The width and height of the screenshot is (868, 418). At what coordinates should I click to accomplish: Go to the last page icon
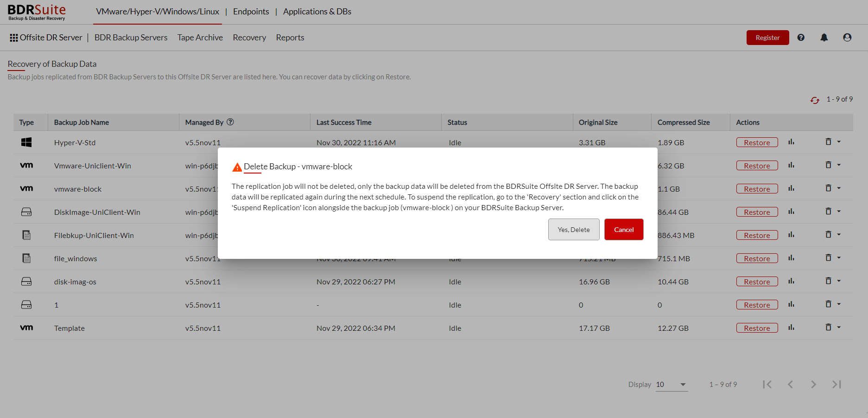836,384
